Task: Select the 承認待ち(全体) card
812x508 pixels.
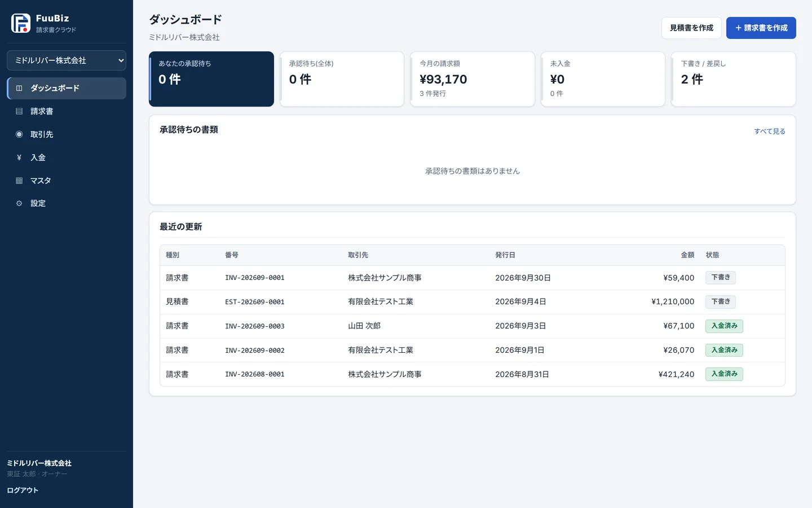Action: pos(342,79)
